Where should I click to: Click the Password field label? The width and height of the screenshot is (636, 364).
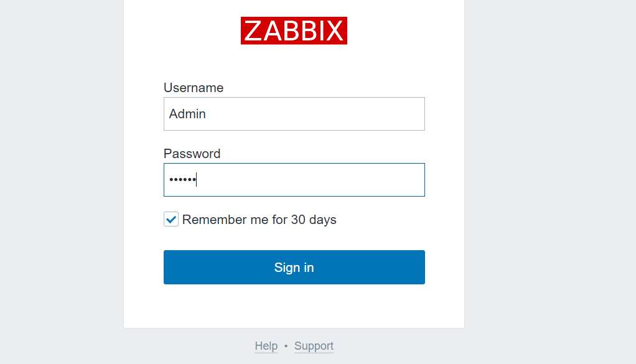click(192, 154)
